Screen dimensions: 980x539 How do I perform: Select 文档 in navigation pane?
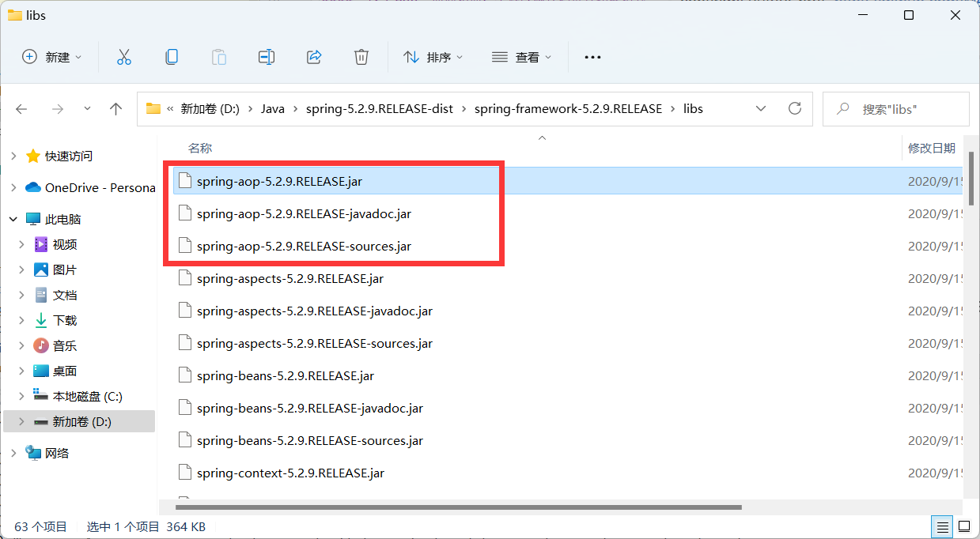click(x=65, y=296)
